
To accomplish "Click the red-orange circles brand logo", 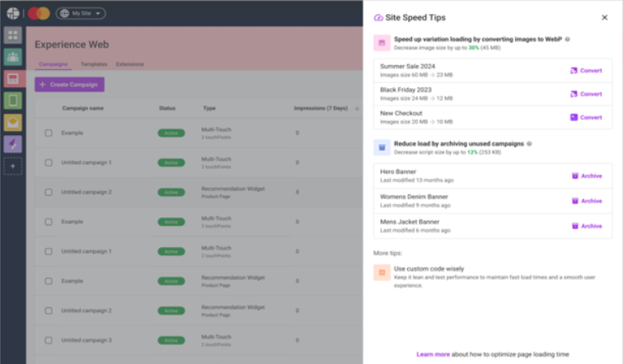I will [x=39, y=13].
